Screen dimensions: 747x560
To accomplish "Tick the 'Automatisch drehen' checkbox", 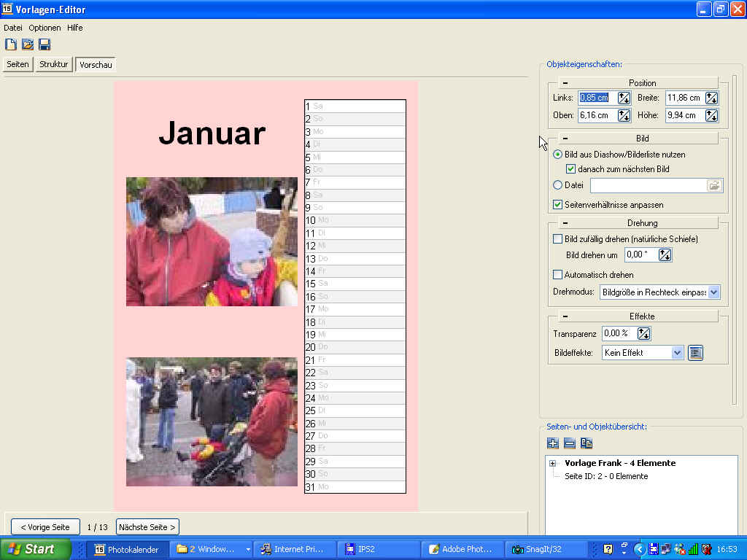I will [558, 275].
